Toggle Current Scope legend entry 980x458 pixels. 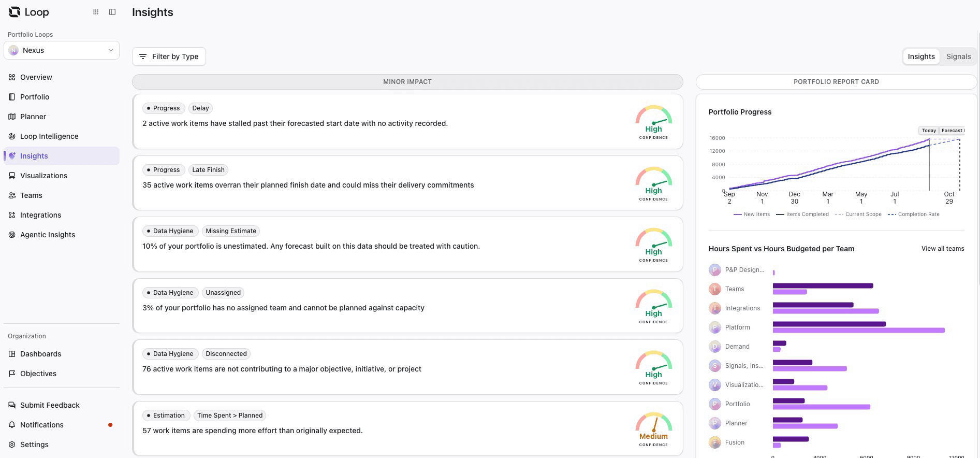858,214
